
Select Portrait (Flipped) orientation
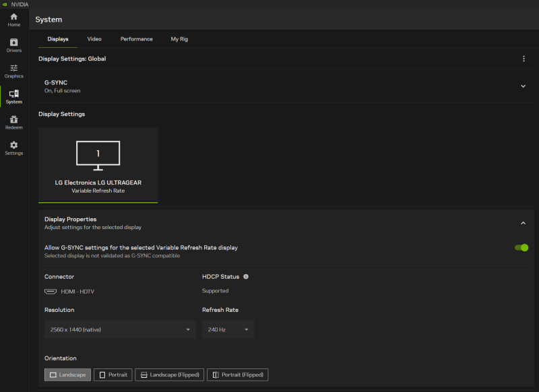tap(238, 374)
